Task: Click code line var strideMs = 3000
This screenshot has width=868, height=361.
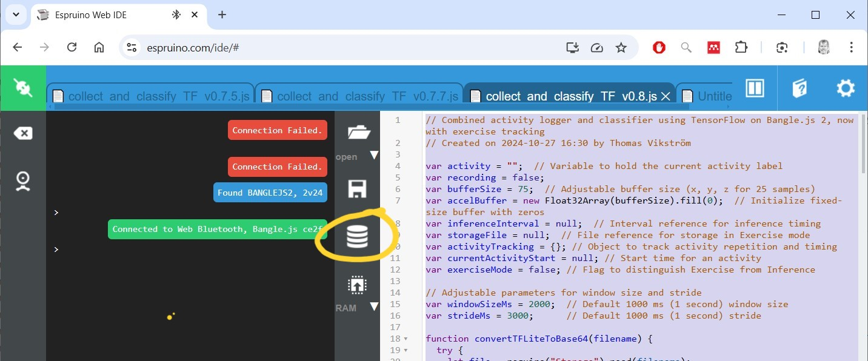Action: tap(593, 316)
